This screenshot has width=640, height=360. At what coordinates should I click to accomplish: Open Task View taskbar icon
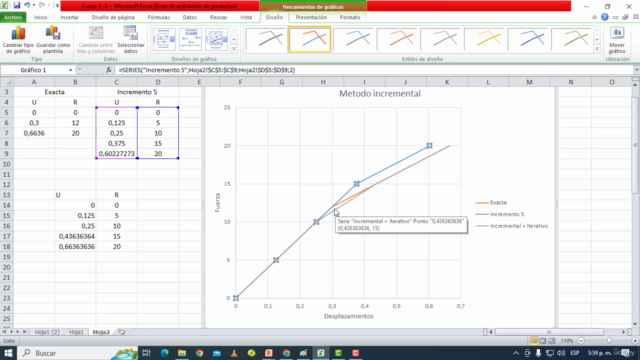tap(146, 353)
